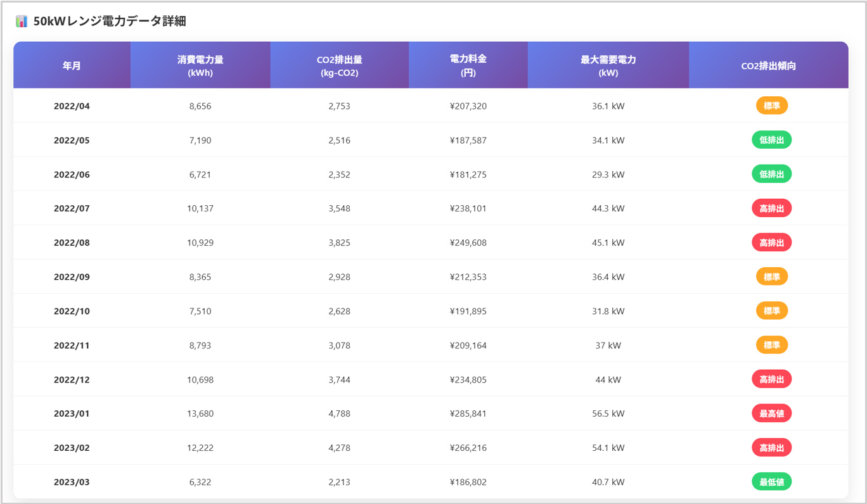Viewport: 867px width, 504px height.
Task: Select the 高排出 badge for 2022/12
Action: (x=771, y=379)
